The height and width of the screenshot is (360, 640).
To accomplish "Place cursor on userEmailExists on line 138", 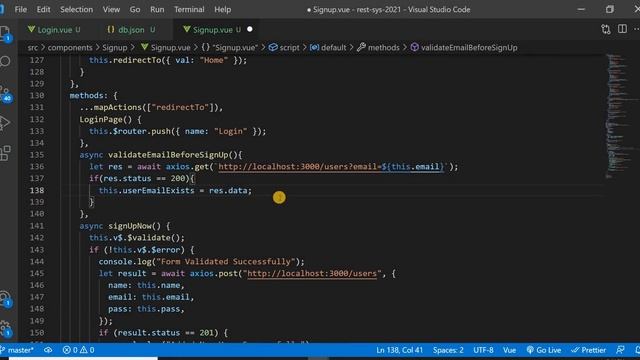I will tap(158, 190).
